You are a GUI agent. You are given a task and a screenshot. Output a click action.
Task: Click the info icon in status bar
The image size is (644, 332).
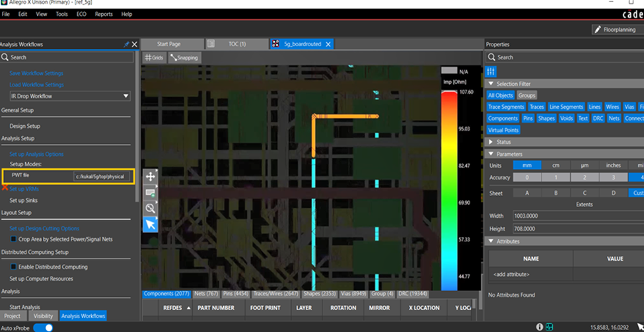pyautogui.click(x=540, y=327)
